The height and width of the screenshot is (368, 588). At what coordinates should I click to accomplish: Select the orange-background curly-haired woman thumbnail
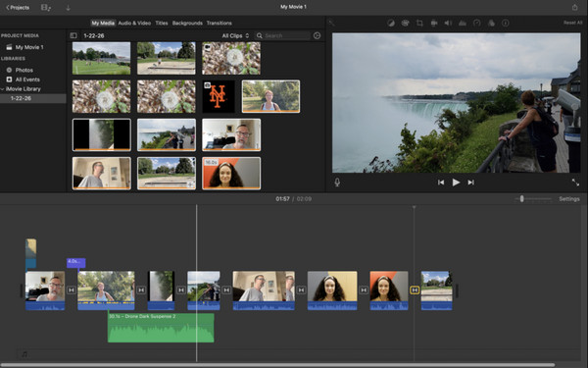(x=231, y=173)
